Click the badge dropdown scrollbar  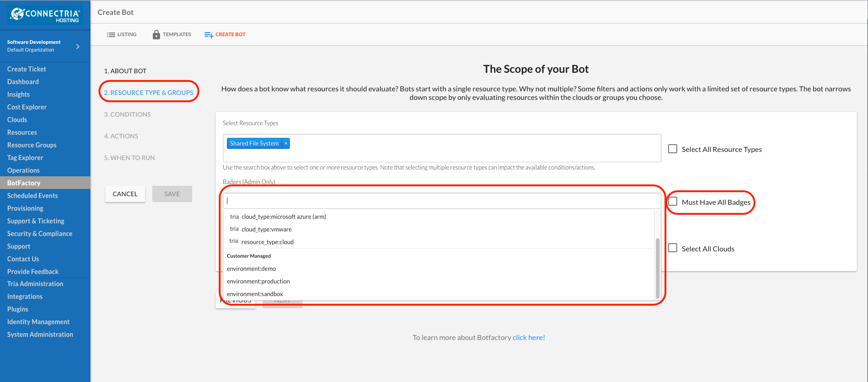pos(658,268)
